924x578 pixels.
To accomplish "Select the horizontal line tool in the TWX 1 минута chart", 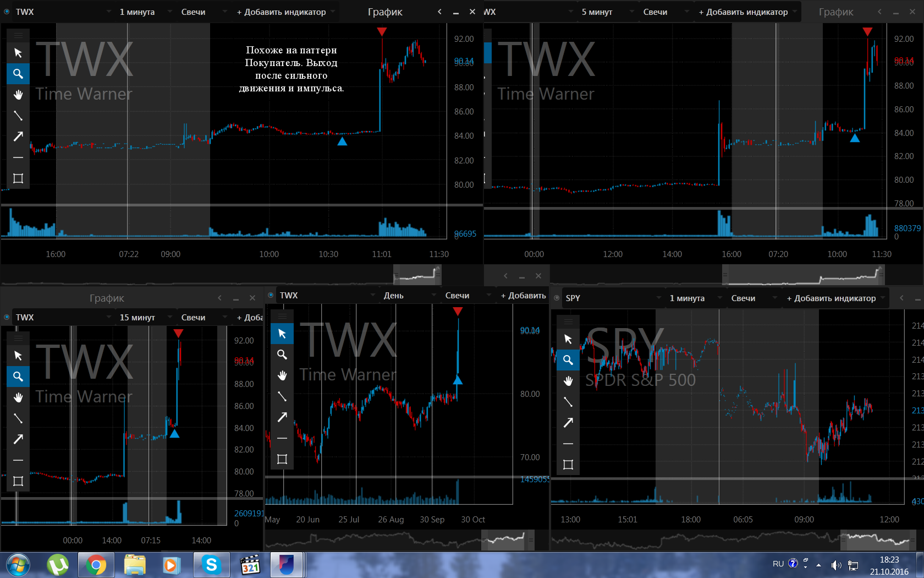I will click(x=18, y=157).
